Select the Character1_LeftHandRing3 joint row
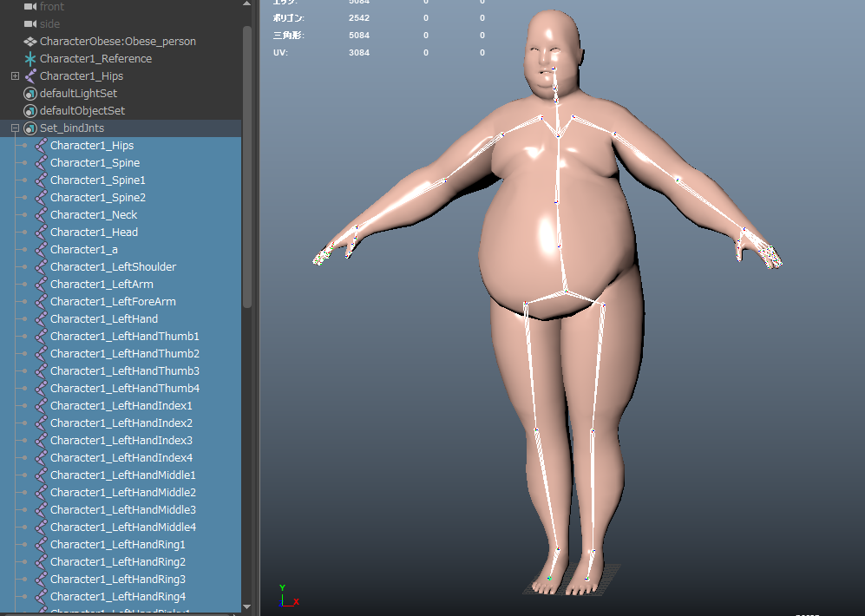Screen dimensions: 865x616 click(121, 580)
